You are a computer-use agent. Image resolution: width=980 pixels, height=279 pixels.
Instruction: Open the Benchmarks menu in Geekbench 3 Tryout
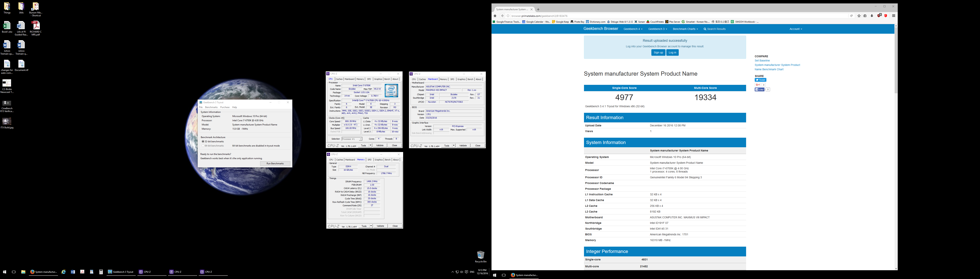tap(211, 107)
